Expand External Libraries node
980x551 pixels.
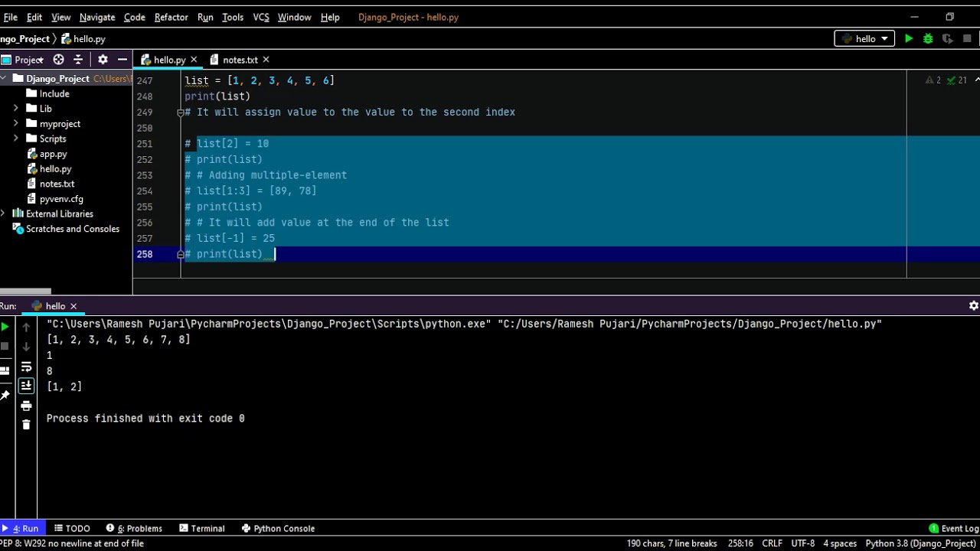tap(4, 214)
